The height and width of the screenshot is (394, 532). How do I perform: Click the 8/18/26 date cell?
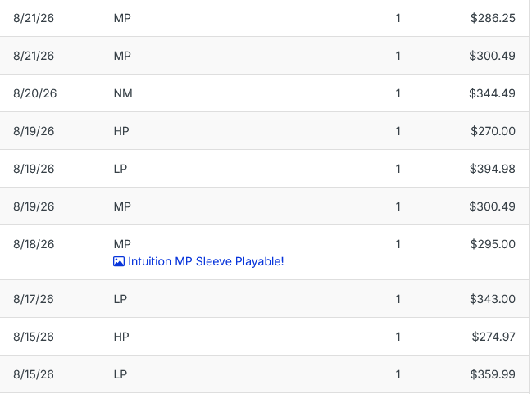coord(34,244)
